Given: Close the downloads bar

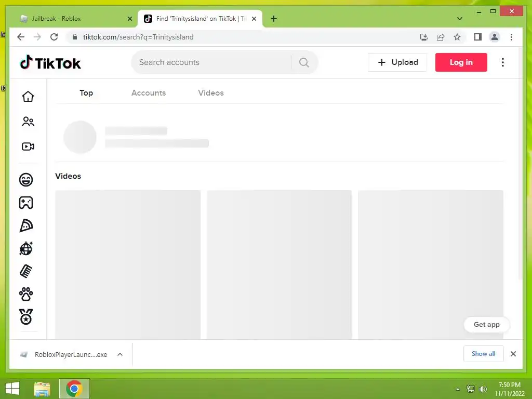Looking at the screenshot, I should pyautogui.click(x=513, y=354).
